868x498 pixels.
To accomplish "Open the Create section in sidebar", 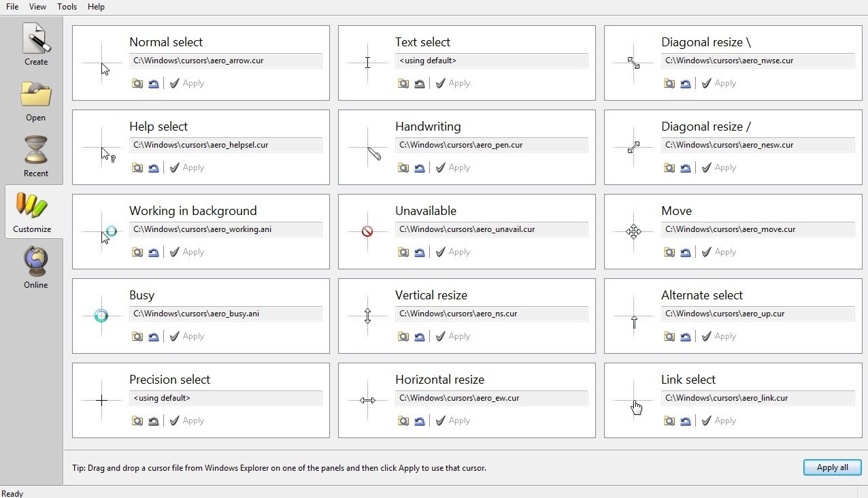I will point(36,44).
